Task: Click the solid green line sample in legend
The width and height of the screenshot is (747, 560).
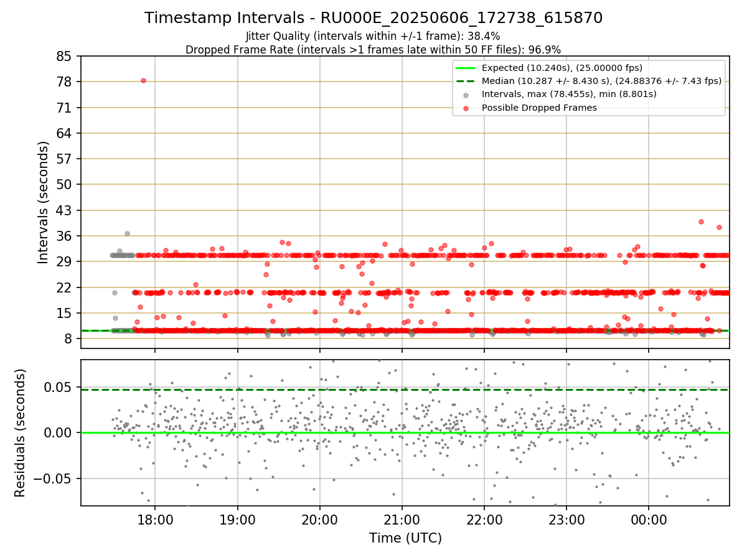Action: (x=466, y=68)
